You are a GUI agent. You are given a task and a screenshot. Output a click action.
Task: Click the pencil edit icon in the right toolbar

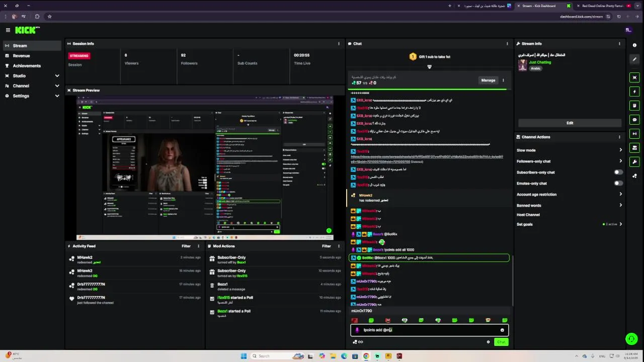[634, 59]
